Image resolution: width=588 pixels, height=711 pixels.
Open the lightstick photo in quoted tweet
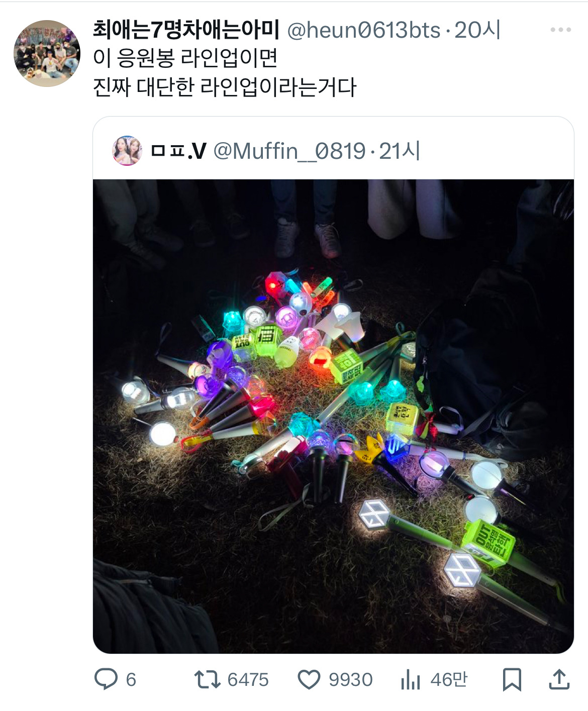(x=333, y=416)
